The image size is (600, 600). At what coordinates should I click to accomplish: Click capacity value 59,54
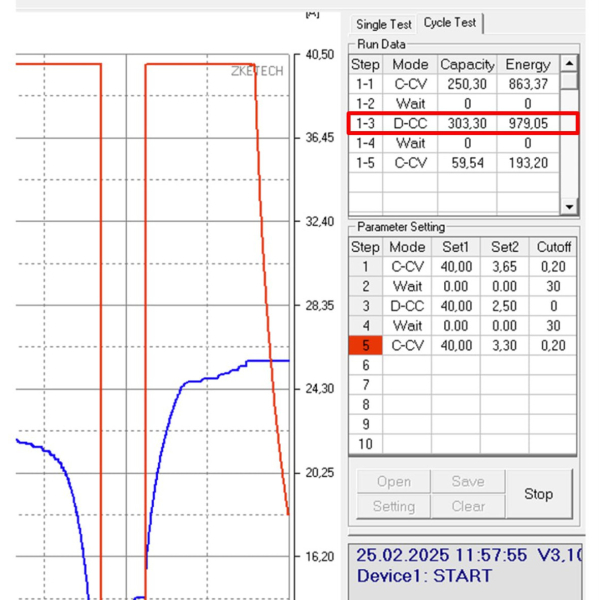[467, 163]
